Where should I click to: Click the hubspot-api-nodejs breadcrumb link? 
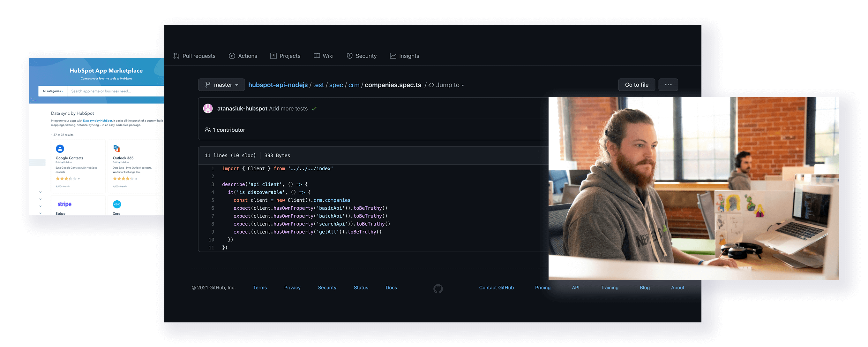click(x=278, y=85)
